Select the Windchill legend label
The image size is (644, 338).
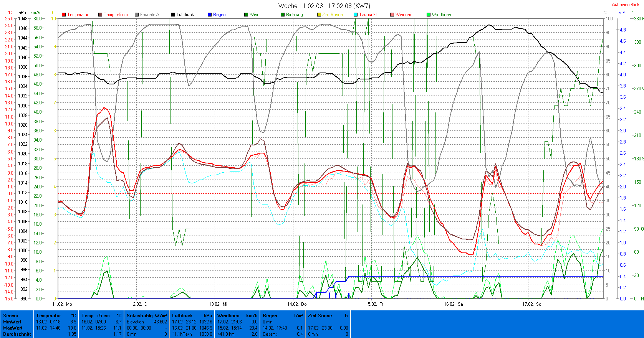[404, 15]
